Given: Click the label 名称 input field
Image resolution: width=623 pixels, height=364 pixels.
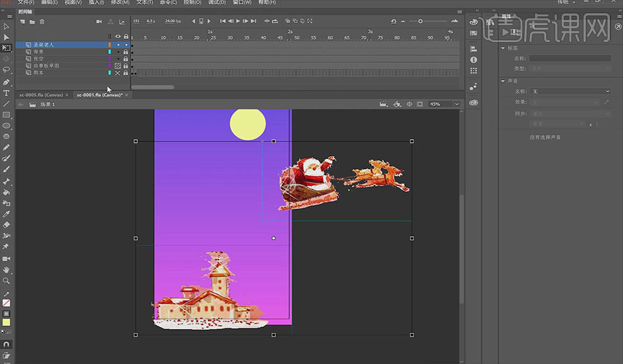Looking at the screenshot, I should (x=570, y=58).
